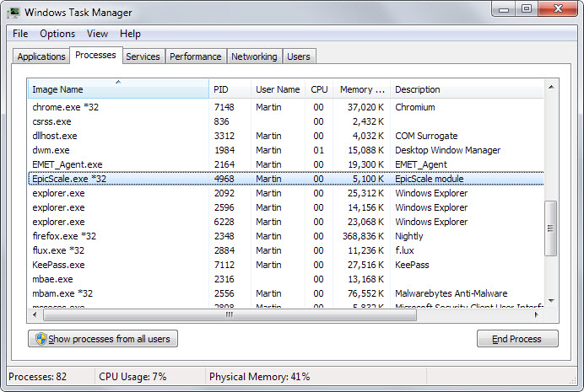The width and height of the screenshot is (584, 392).
Task: Select explorer.exe with PID 2596
Action: pos(286,207)
